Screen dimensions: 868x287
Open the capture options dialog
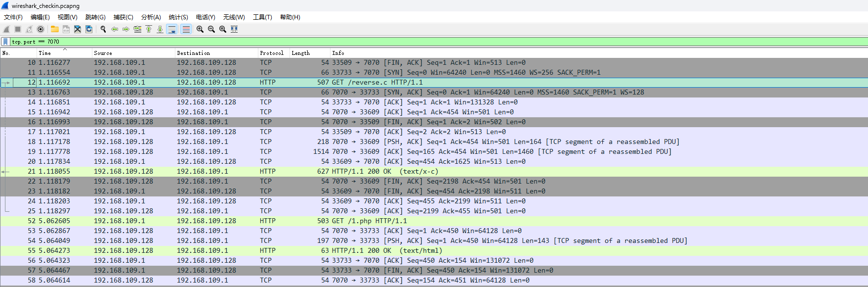point(41,29)
